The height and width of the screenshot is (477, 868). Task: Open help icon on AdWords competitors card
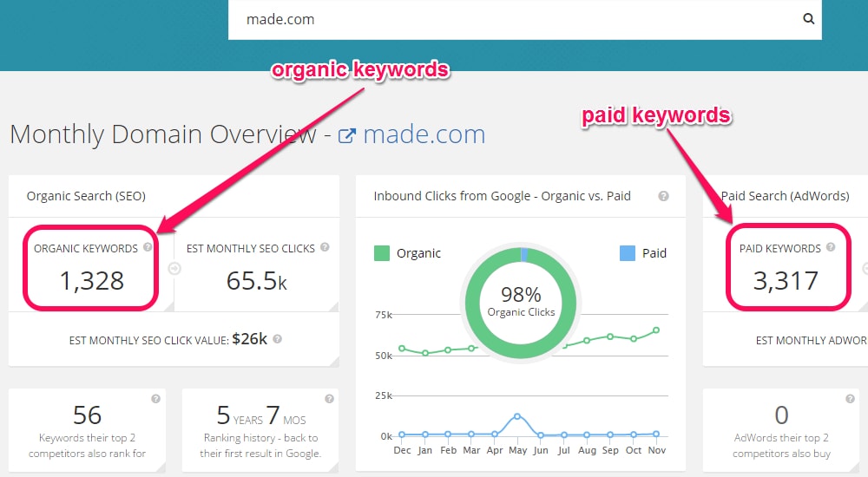click(x=850, y=398)
